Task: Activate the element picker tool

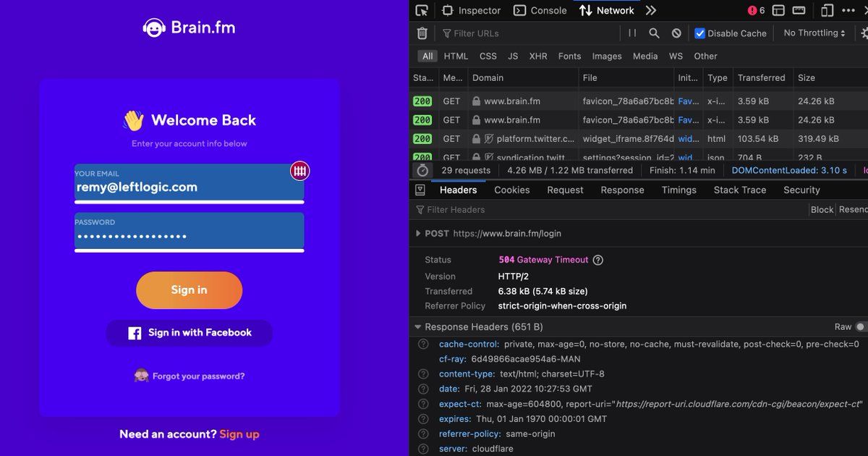Action: pos(422,10)
